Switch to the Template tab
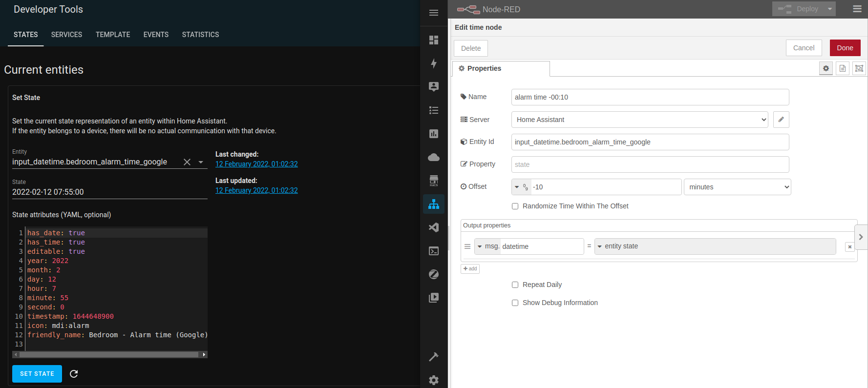The width and height of the screenshot is (868, 388). pyautogui.click(x=113, y=35)
